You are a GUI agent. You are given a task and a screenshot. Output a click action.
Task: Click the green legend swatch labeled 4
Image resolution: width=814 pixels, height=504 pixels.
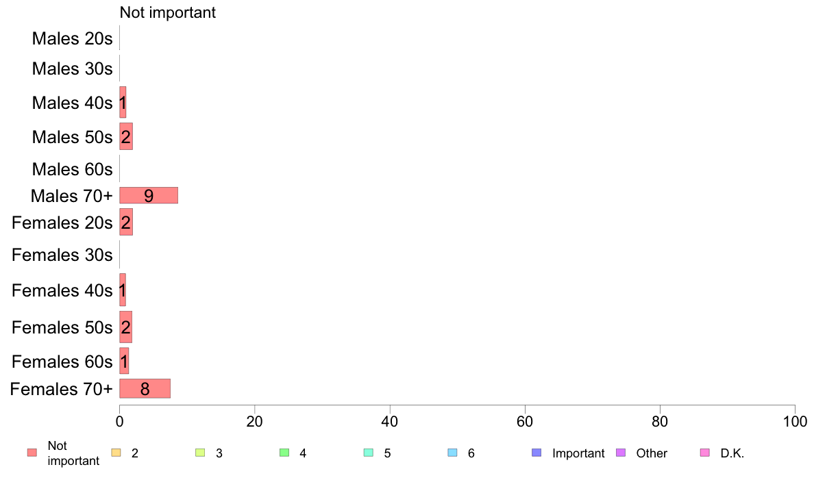284,453
